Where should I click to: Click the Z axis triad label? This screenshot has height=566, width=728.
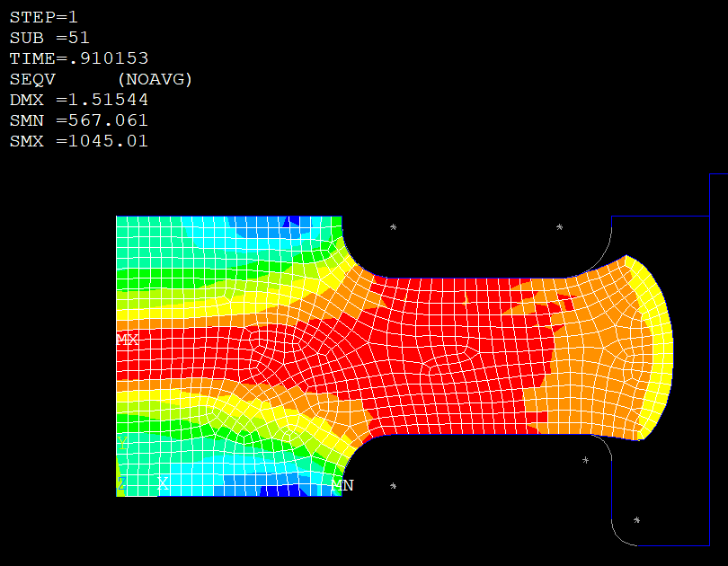121,483
